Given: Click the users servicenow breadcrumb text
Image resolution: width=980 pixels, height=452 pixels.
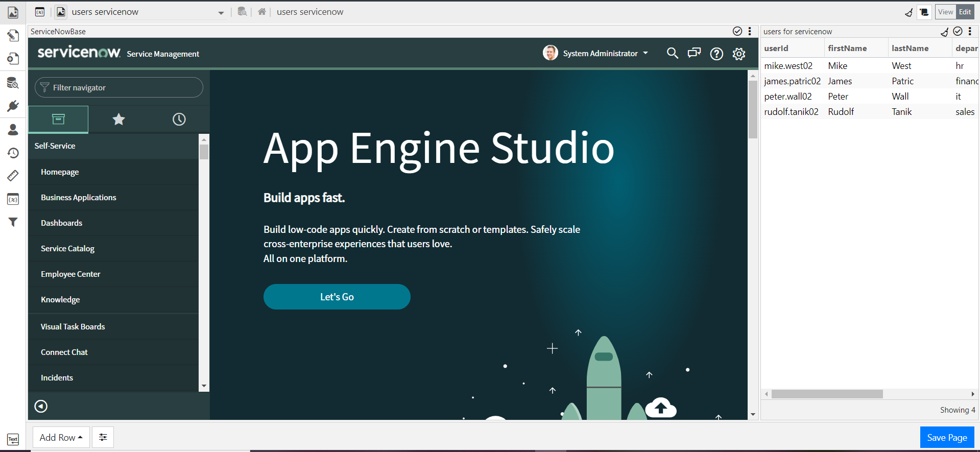Looking at the screenshot, I should [310, 12].
